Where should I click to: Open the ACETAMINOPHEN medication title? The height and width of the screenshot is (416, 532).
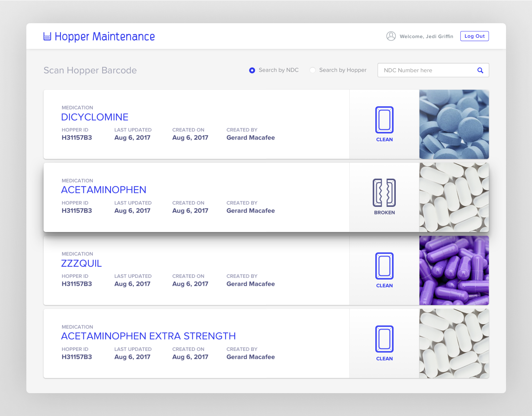click(x=104, y=190)
